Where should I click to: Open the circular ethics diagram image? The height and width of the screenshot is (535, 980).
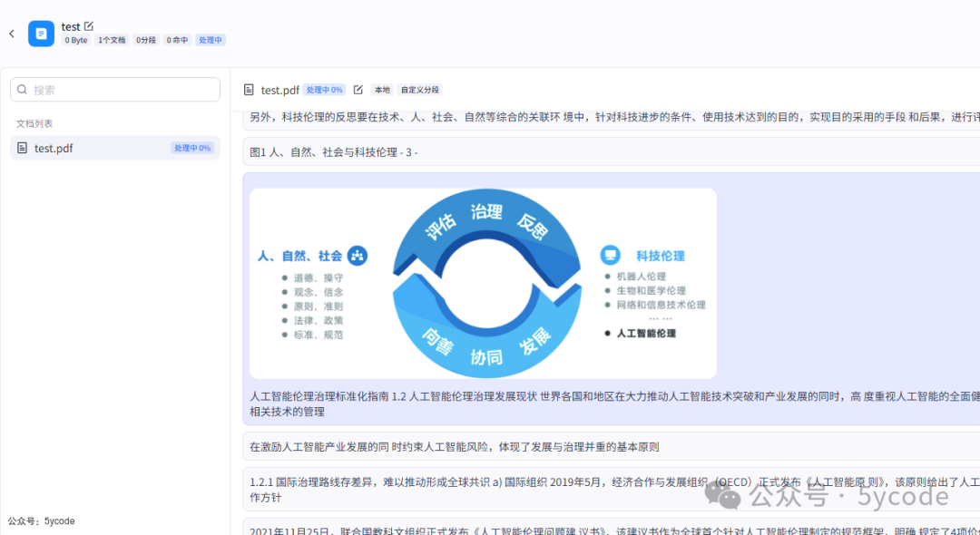(x=483, y=284)
